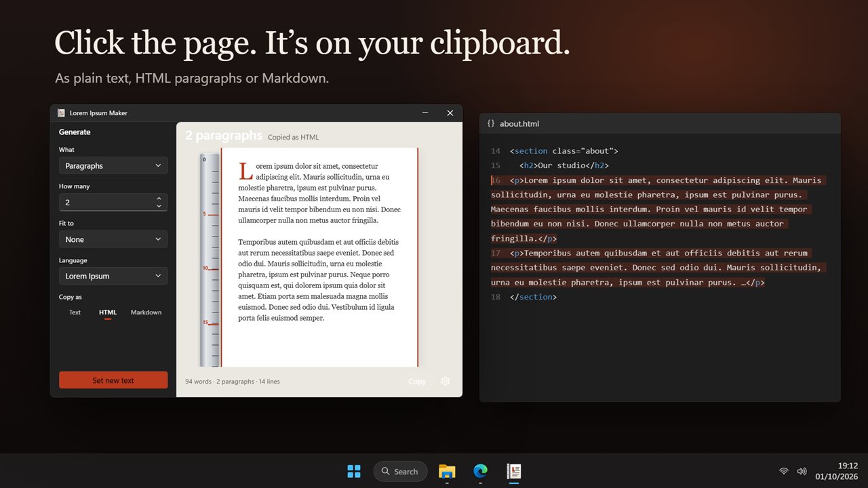868x488 pixels.
Task: Click the 'Copied as HTML' label
Action: pyautogui.click(x=293, y=137)
